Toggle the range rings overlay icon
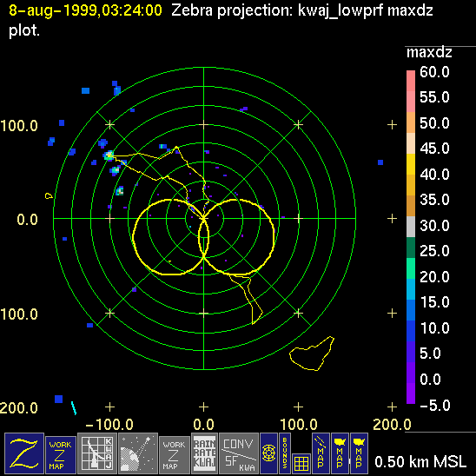The image size is (476, 476). (269, 453)
